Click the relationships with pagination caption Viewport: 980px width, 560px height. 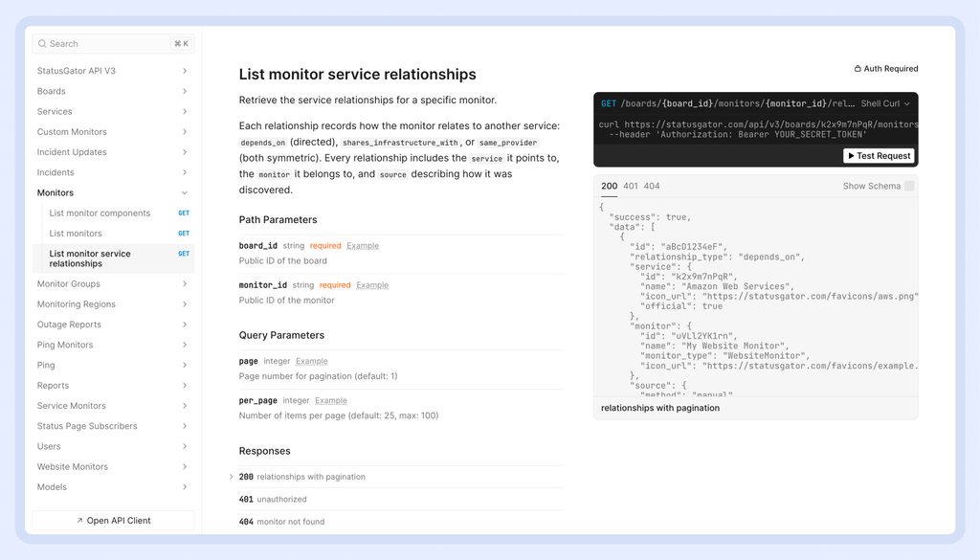[660, 408]
